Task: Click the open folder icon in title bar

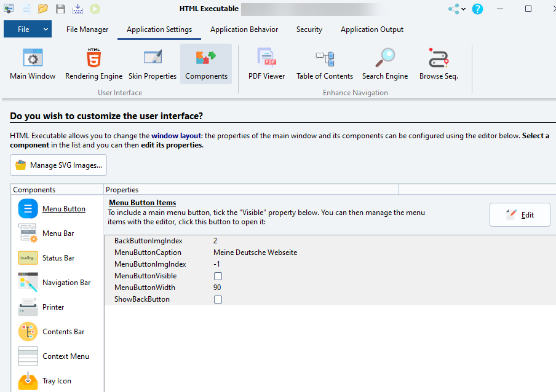Action: click(43, 9)
